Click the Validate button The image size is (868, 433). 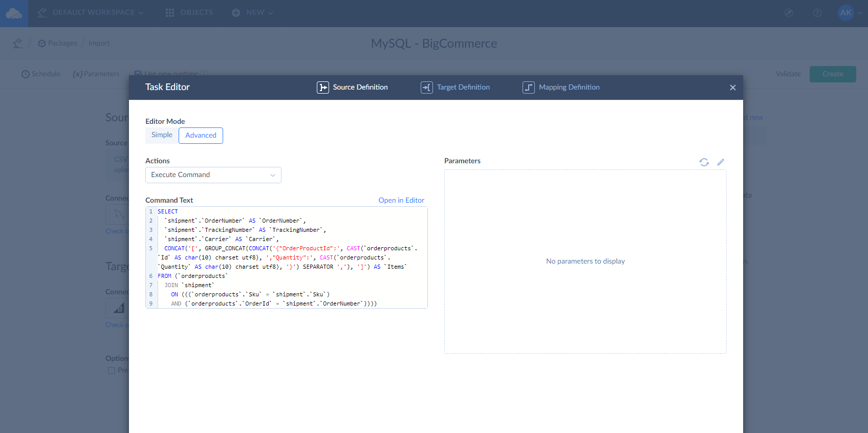(788, 74)
